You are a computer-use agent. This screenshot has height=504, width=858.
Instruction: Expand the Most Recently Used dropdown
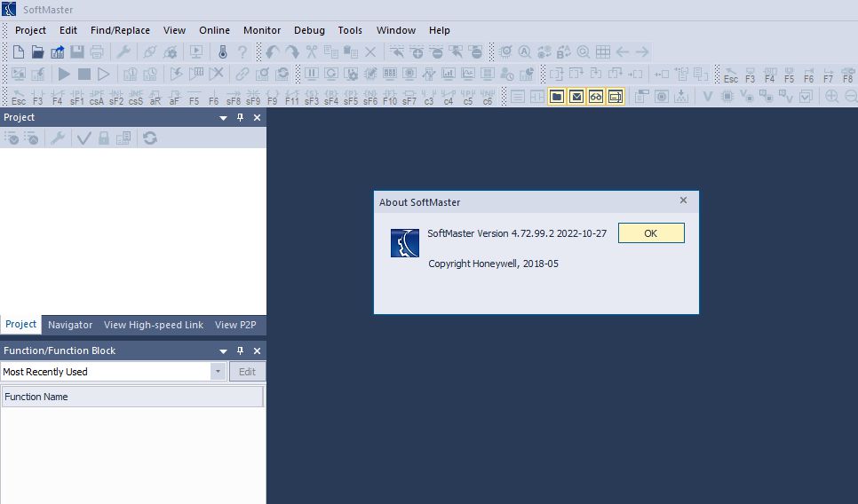point(218,372)
